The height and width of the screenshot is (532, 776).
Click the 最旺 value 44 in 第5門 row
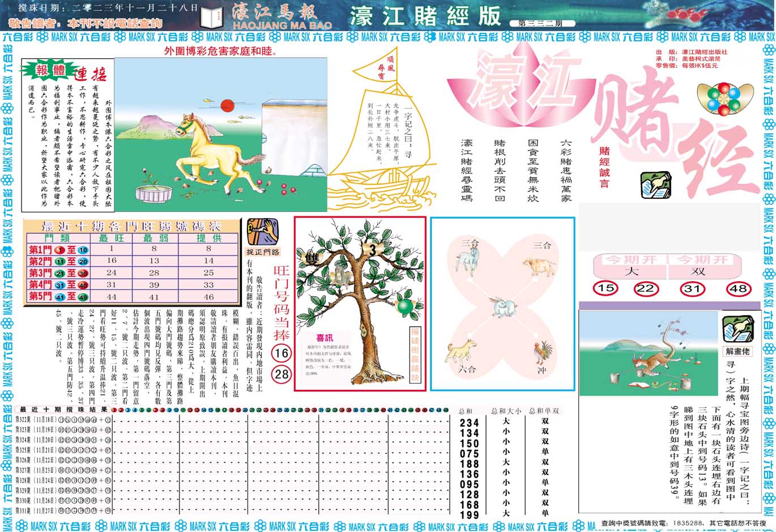click(112, 297)
